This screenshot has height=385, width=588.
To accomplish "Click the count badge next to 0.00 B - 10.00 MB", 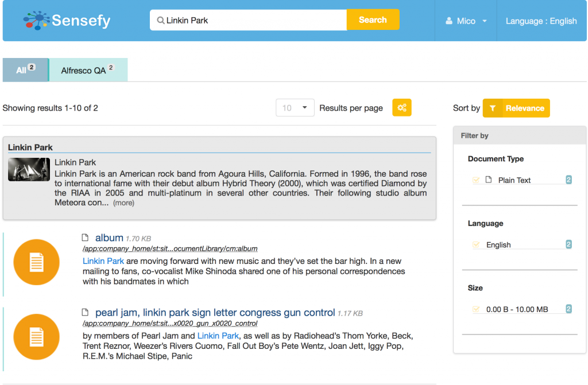I will [568, 309].
